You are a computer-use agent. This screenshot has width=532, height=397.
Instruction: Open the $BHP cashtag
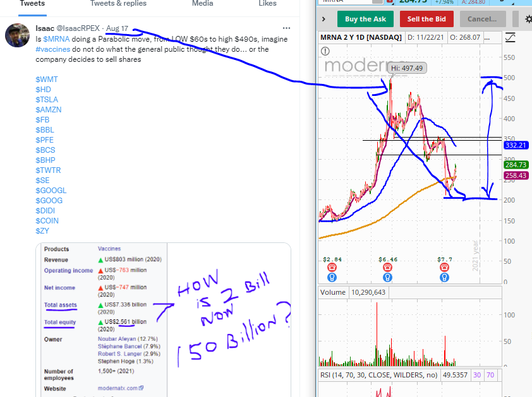click(45, 160)
